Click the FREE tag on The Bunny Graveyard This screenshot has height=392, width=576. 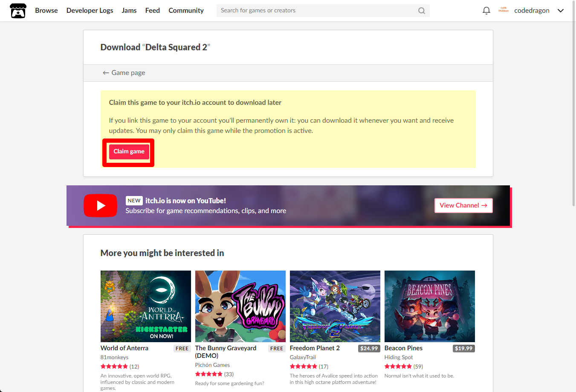pos(277,349)
